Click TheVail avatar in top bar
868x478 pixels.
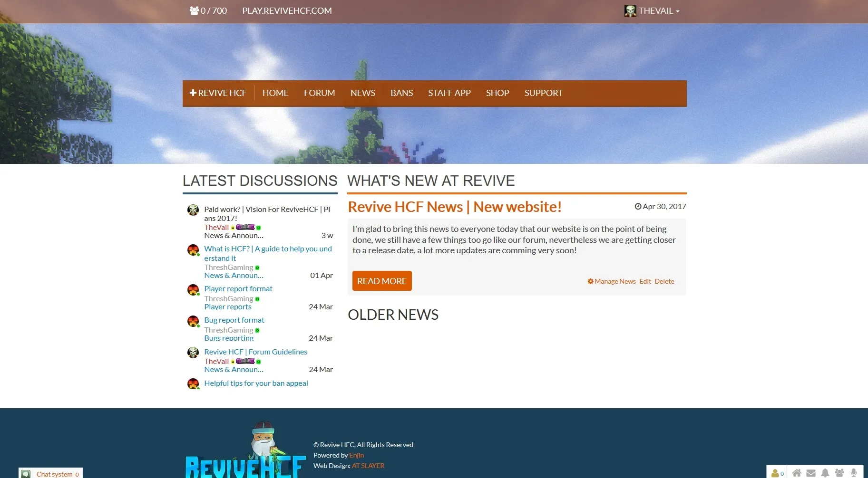pyautogui.click(x=630, y=11)
